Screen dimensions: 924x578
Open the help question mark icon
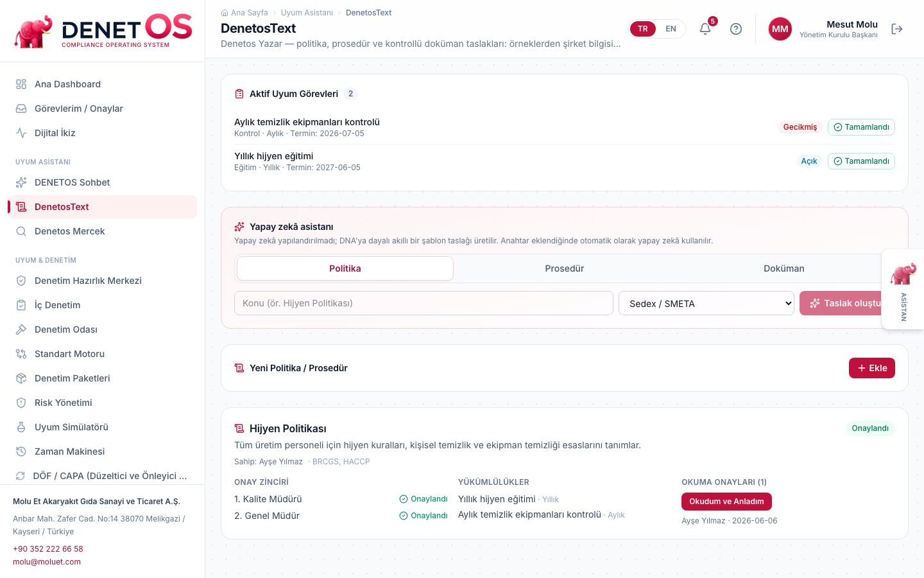pyautogui.click(x=736, y=29)
